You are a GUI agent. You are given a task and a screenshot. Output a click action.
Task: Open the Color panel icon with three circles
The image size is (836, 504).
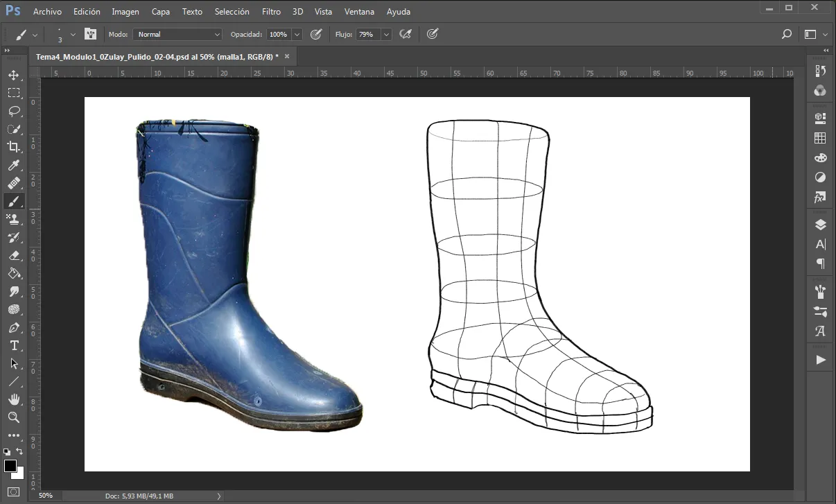coord(821,91)
